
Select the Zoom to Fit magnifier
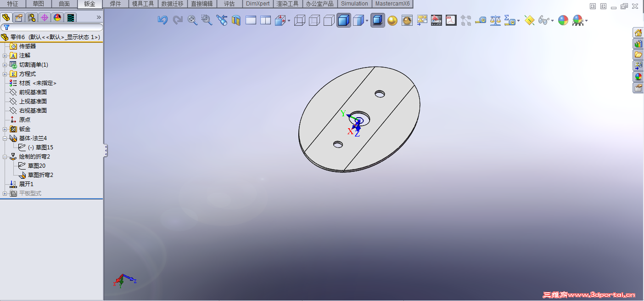point(192,20)
